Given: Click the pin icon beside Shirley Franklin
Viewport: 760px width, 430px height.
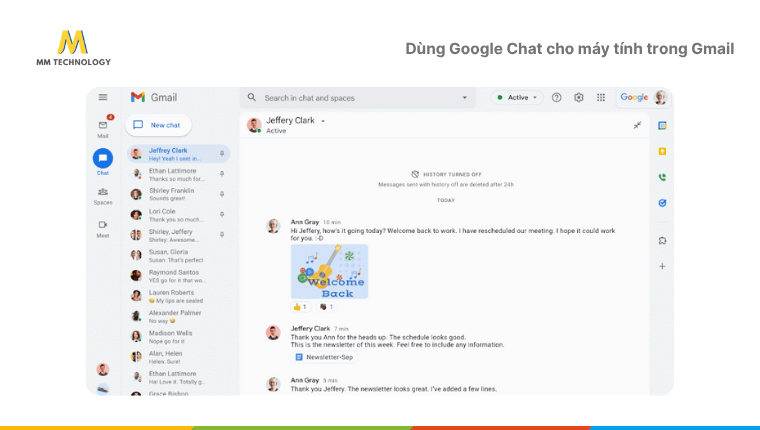Looking at the screenshot, I should point(222,194).
